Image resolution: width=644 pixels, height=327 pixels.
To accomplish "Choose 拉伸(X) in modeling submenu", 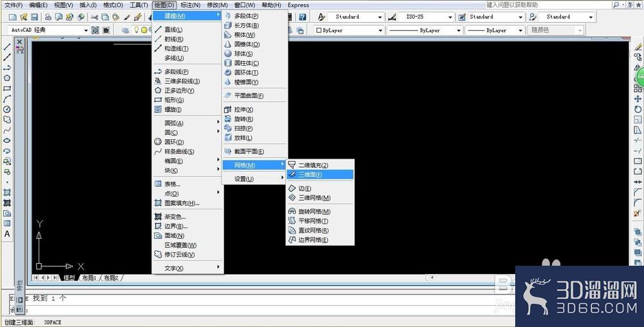I will coord(255,110).
